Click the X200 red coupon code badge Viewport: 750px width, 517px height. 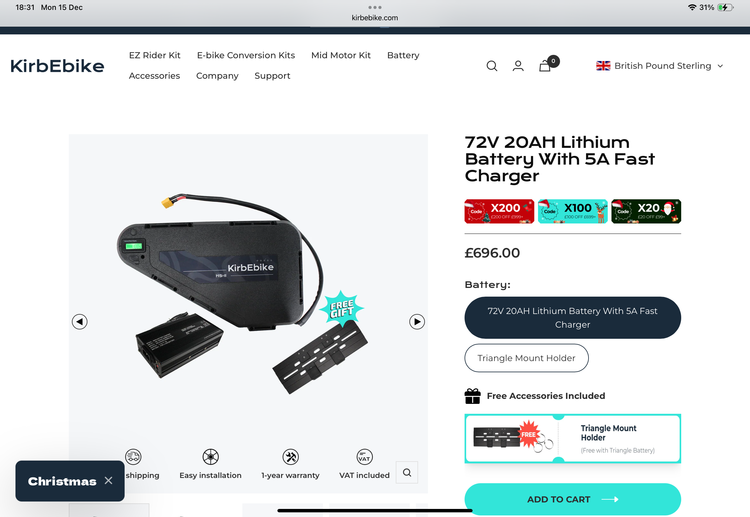point(499,211)
